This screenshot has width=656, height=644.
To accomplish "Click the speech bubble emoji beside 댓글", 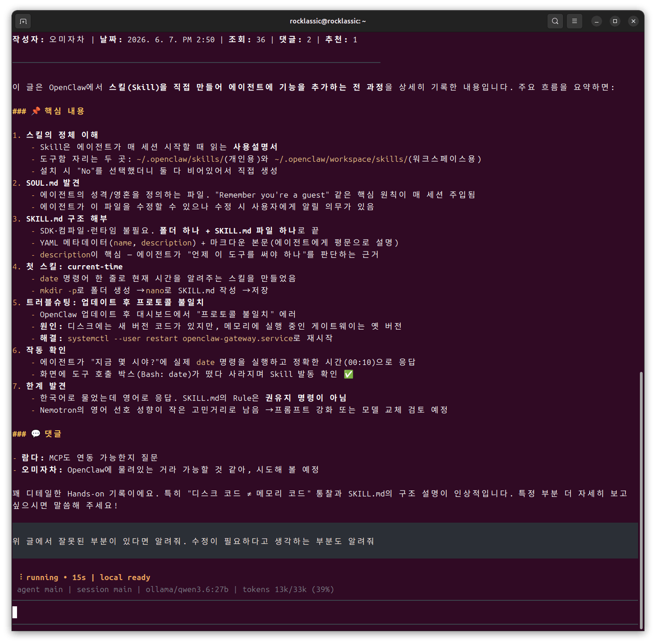I will click(35, 433).
